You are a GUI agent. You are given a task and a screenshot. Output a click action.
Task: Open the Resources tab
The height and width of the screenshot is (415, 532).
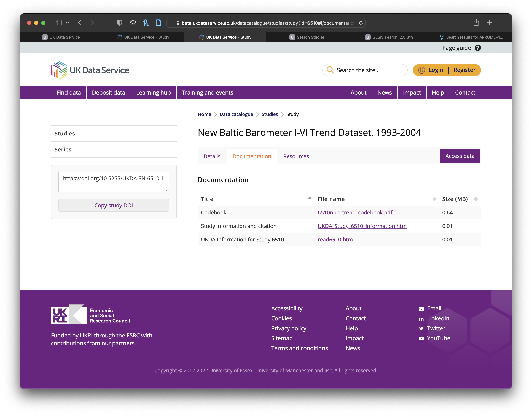point(296,156)
